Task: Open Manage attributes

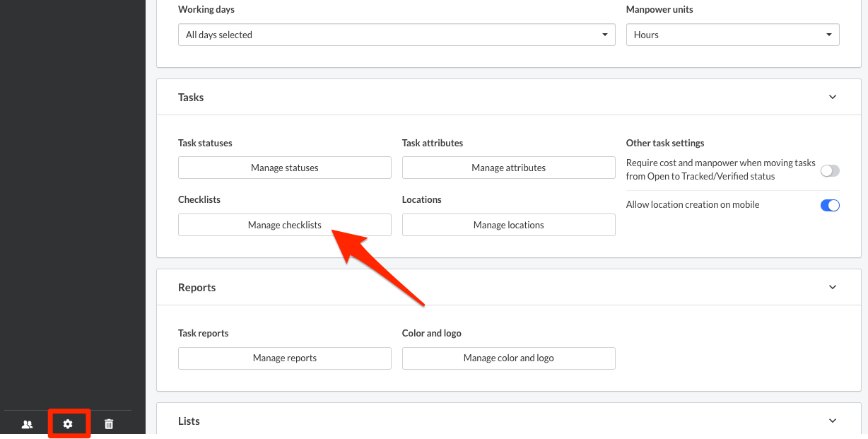Action: coord(508,168)
